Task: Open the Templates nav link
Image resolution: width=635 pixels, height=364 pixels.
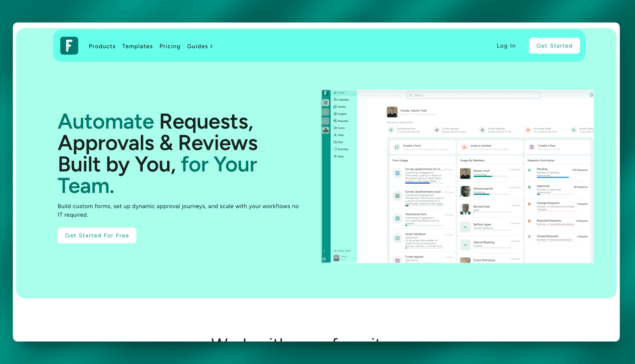Action: (137, 46)
